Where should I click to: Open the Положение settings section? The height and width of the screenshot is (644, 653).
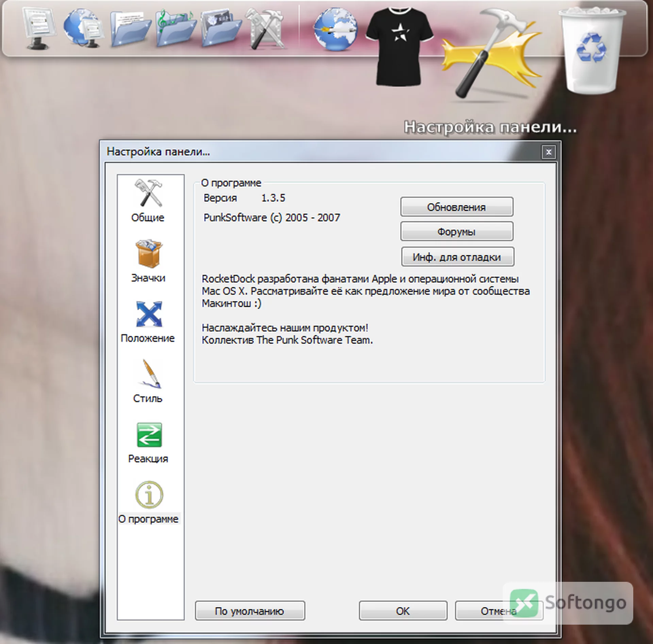click(x=148, y=322)
